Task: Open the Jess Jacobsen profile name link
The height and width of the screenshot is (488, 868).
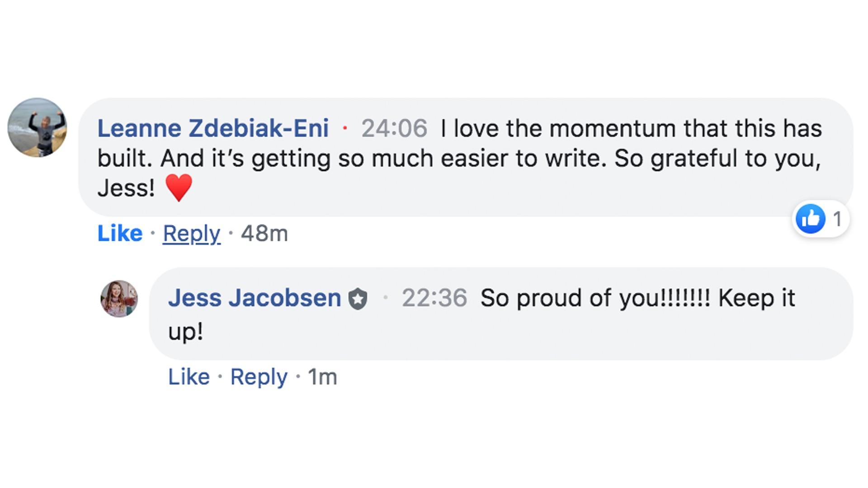Action: pos(255,298)
